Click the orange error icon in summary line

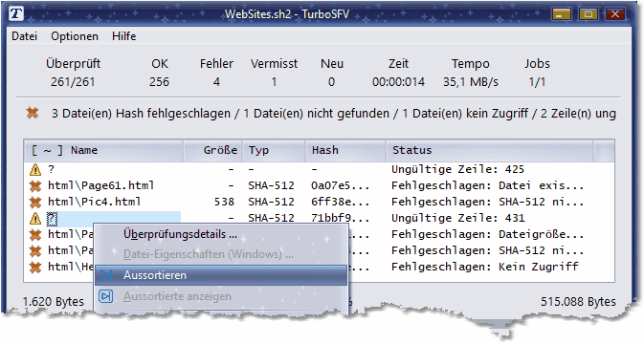pyautogui.click(x=33, y=113)
